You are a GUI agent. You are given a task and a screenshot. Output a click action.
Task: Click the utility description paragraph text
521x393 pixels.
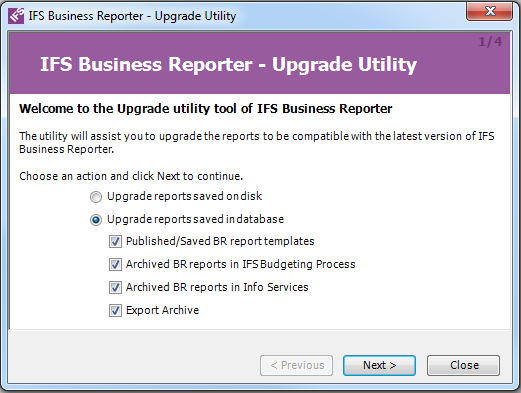257,143
